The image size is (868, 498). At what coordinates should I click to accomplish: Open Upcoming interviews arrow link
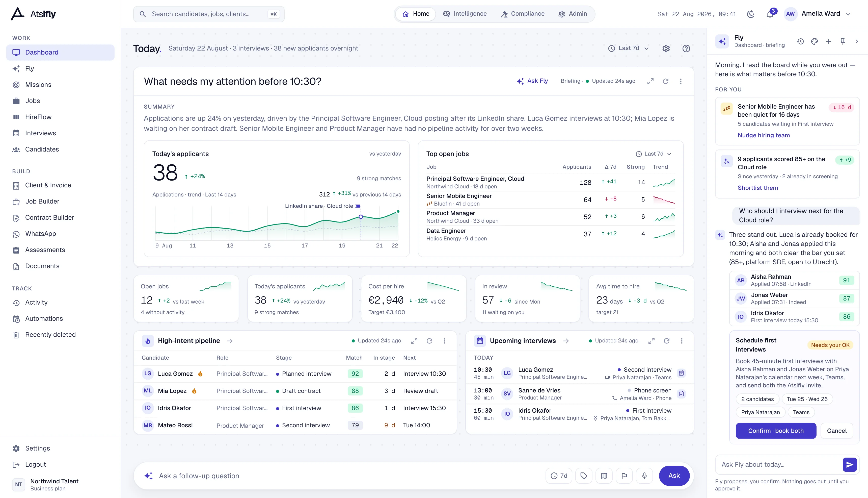click(566, 341)
